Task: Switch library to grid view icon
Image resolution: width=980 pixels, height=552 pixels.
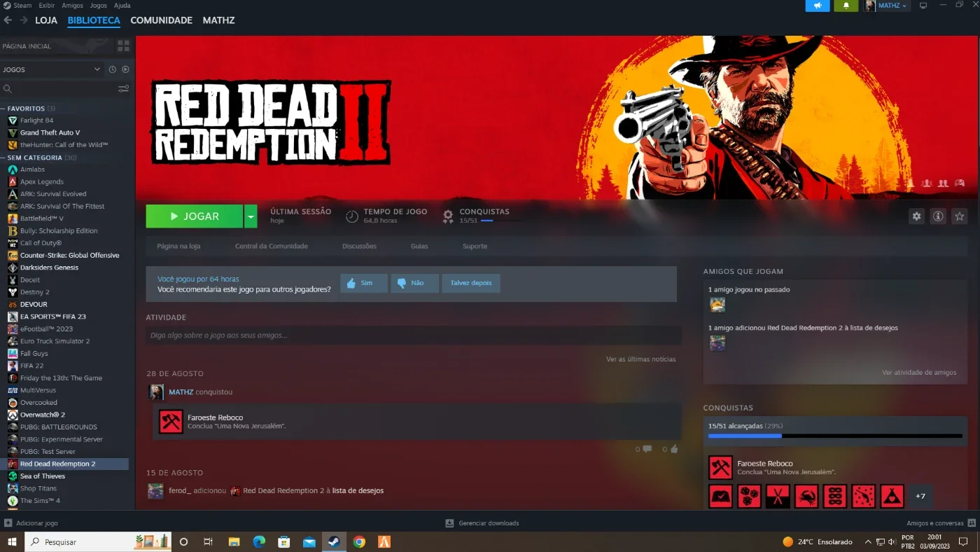Action: tap(123, 46)
